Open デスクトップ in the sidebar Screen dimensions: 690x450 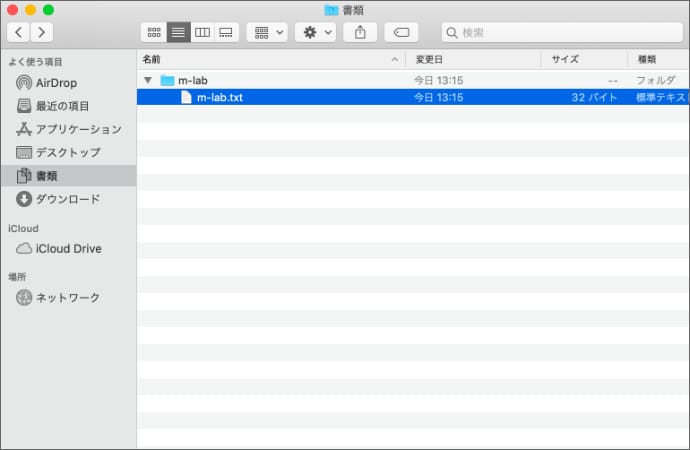click(x=68, y=152)
